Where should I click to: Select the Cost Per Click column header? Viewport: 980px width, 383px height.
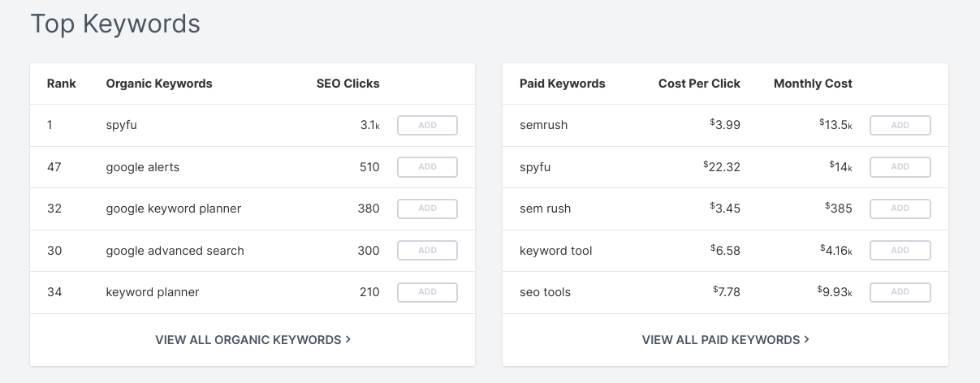(x=699, y=84)
